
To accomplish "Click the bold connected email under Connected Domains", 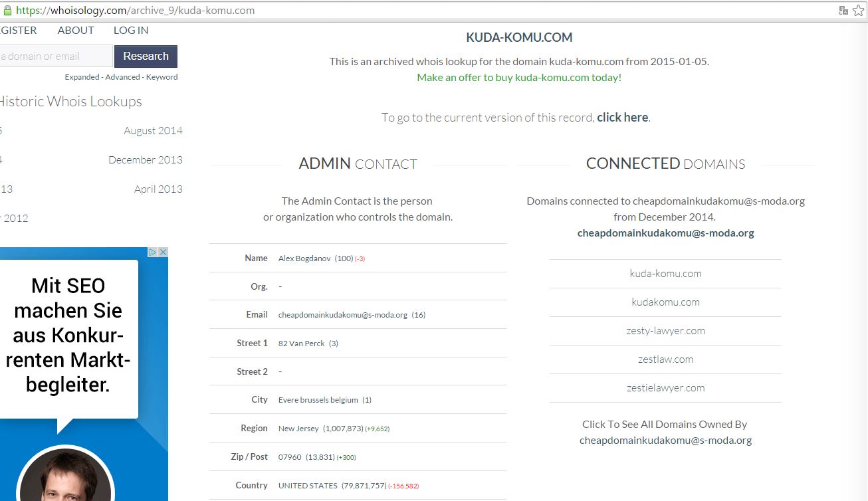I will pyautogui.click(x=665, y=233).
